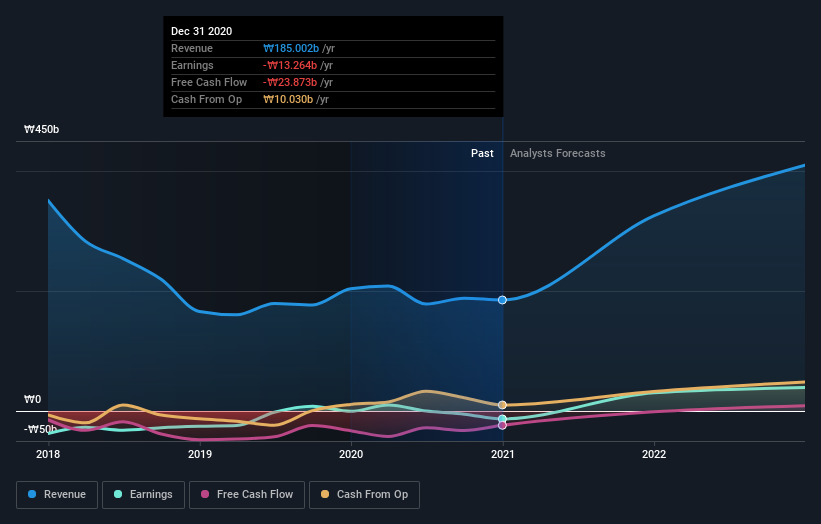The height and width of the screenshot is (524, 821).
Task: Click the Analysts Forecasts label
Action: pyautogui.click(x=558, y=153)
